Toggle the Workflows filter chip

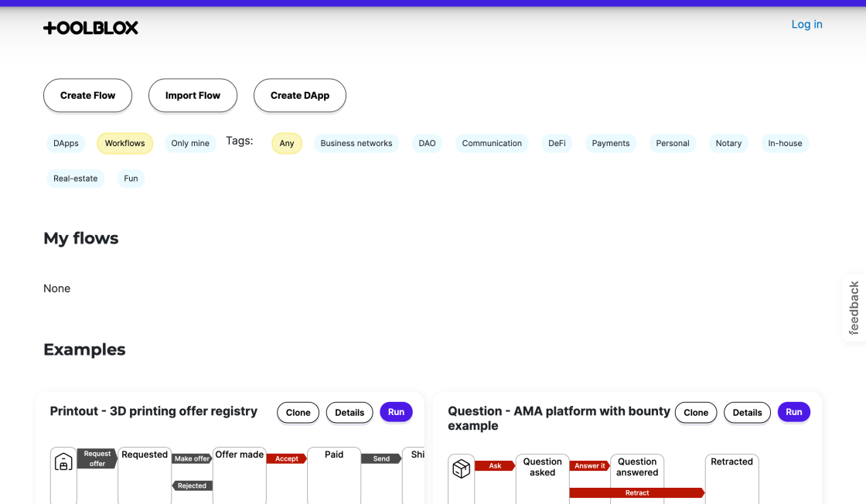click(124, 143)
